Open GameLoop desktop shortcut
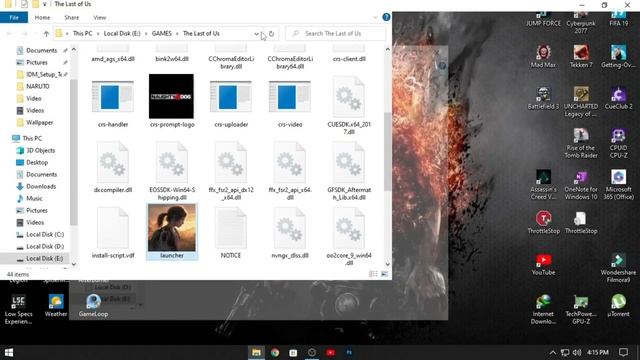The width and height of the screenshot is (640, 360). 93,306
